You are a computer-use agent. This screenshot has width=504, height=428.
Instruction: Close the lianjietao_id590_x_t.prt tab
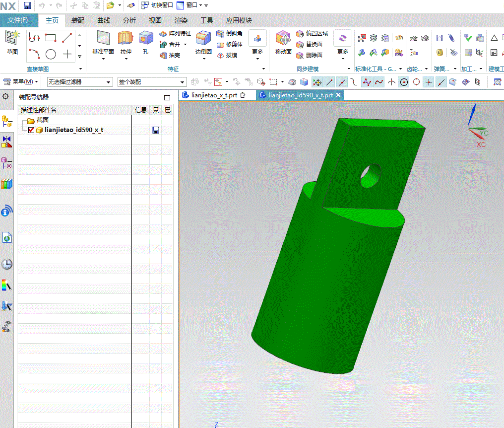click(x=338, y=95)
